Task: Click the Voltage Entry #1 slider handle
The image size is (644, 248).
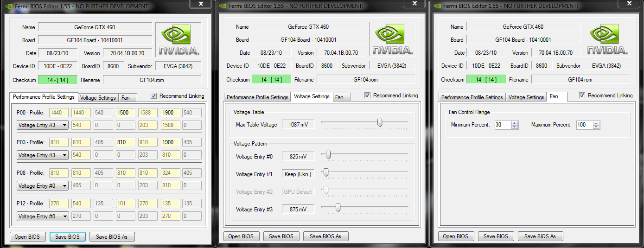Action: 325,172
